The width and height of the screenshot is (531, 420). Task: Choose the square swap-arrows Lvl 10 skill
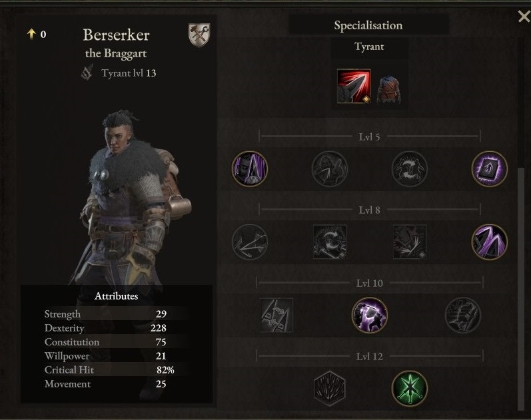tap(276, 315)
